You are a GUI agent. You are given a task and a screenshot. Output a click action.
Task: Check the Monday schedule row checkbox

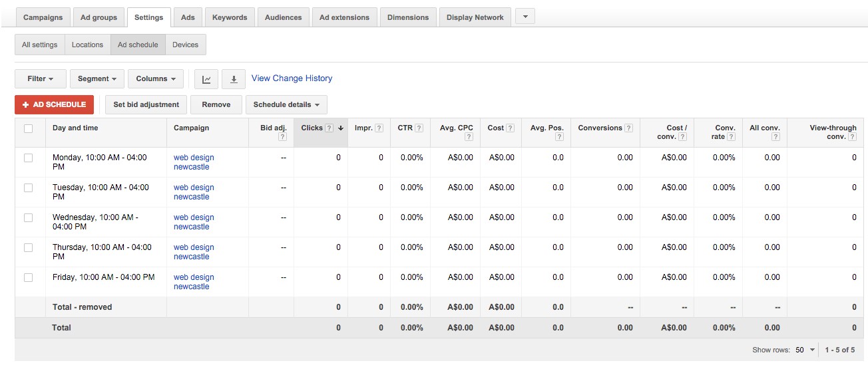(x=28, y=158)
